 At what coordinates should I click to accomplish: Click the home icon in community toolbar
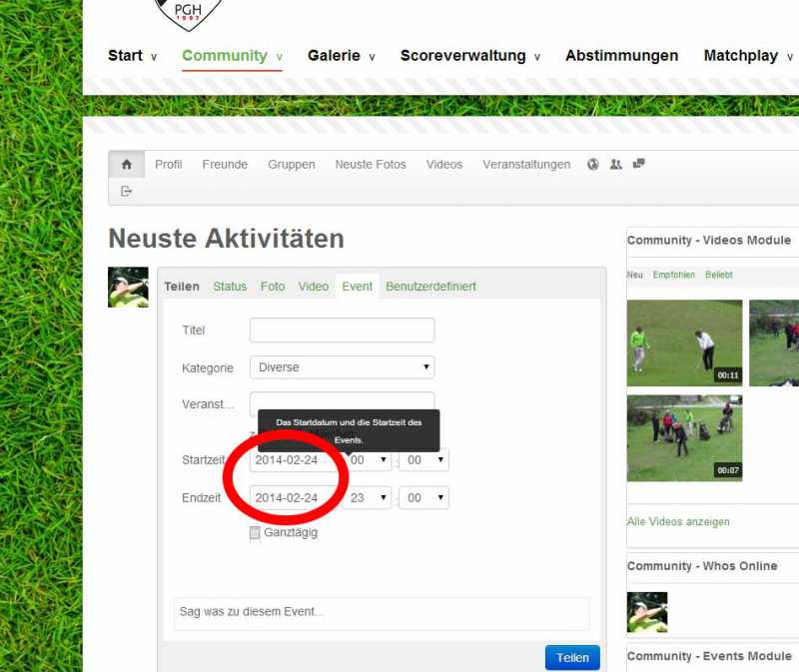pos(127,164)
